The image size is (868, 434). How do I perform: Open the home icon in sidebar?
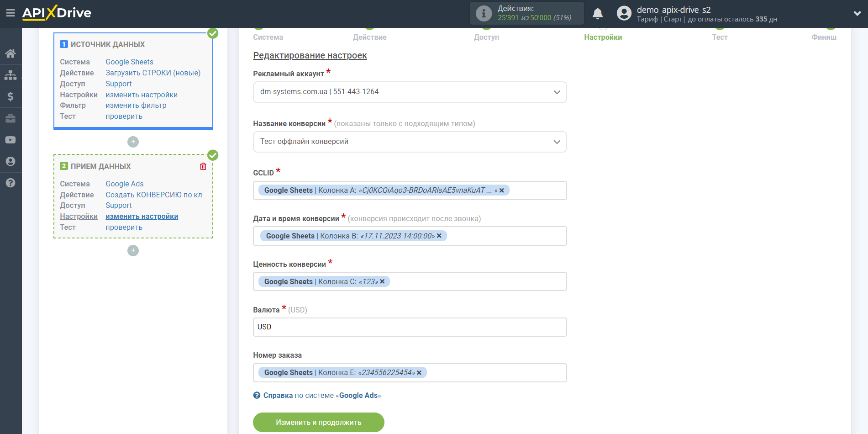tap(11, 53)
